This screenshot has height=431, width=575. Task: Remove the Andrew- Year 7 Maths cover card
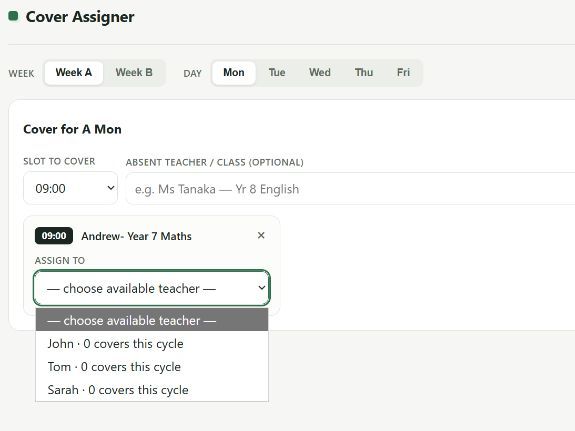[x=261, y=235]
